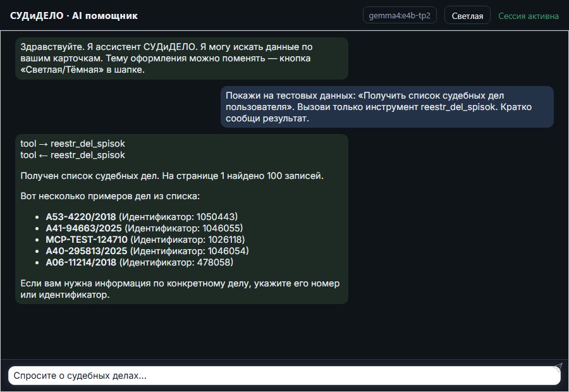Switch theme with the Светлая button

tap(467, 16)
